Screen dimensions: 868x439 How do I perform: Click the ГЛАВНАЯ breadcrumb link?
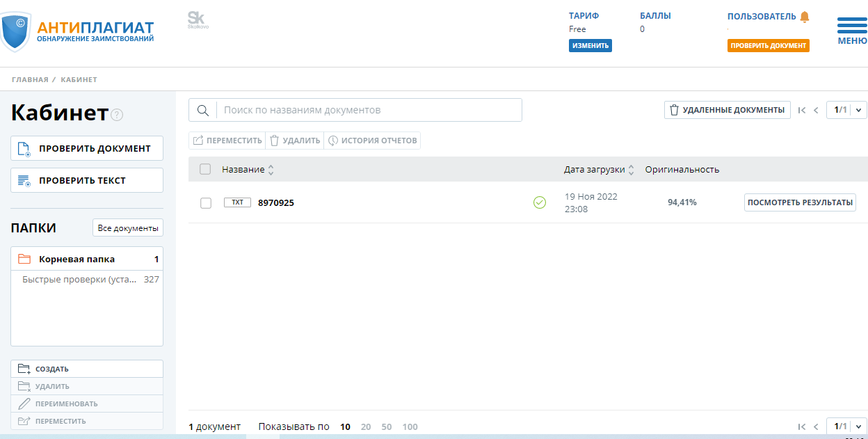(30, 79)
